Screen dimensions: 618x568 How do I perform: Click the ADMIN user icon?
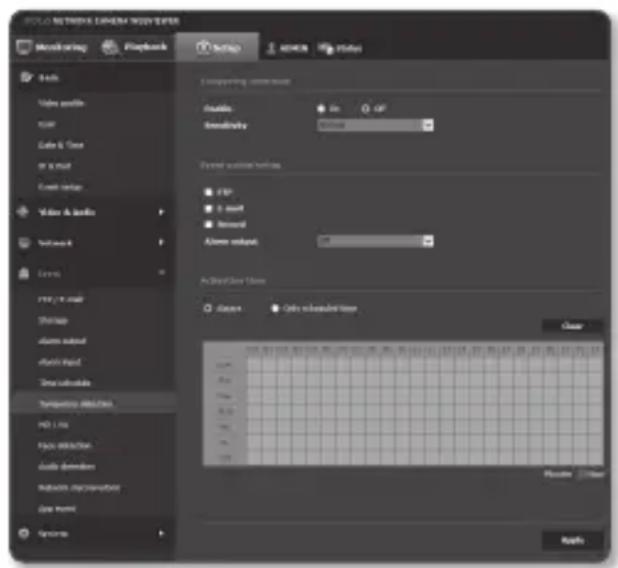[x=271, y=48]
